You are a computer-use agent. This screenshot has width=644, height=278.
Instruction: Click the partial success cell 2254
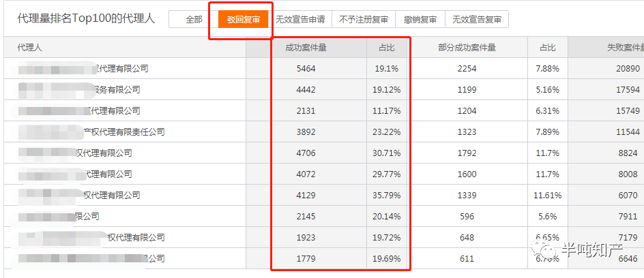(x=467, y=69)
